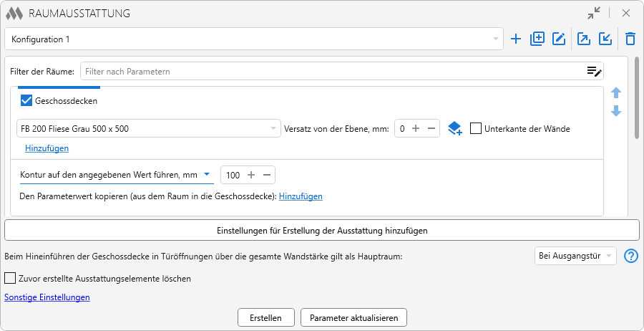
Task: Check Zuvor erstellte Ausstattungselemente löschen
Action: 10,278
